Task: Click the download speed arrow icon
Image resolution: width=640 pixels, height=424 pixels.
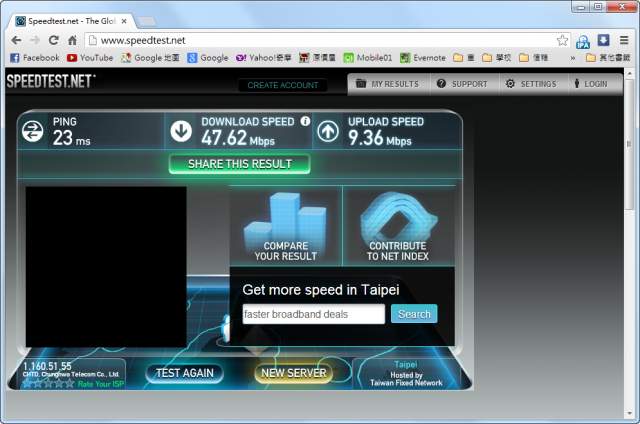Action: pyautogui.click(x=181, y=131)
